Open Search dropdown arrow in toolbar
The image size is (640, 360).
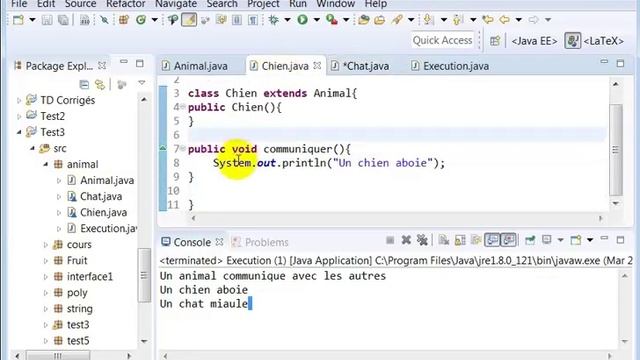click(411, 20)
